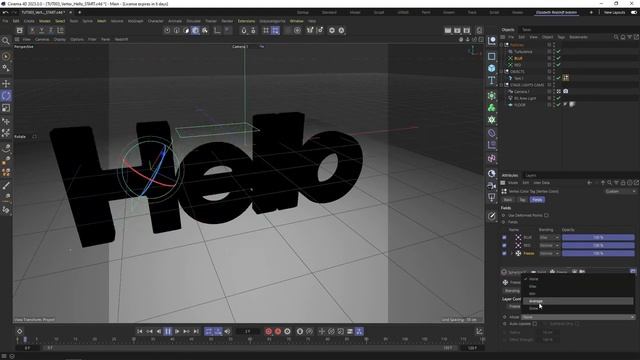Click the Fields tab button
Screen dimensions: 640x360
click(x=537, y=200)
